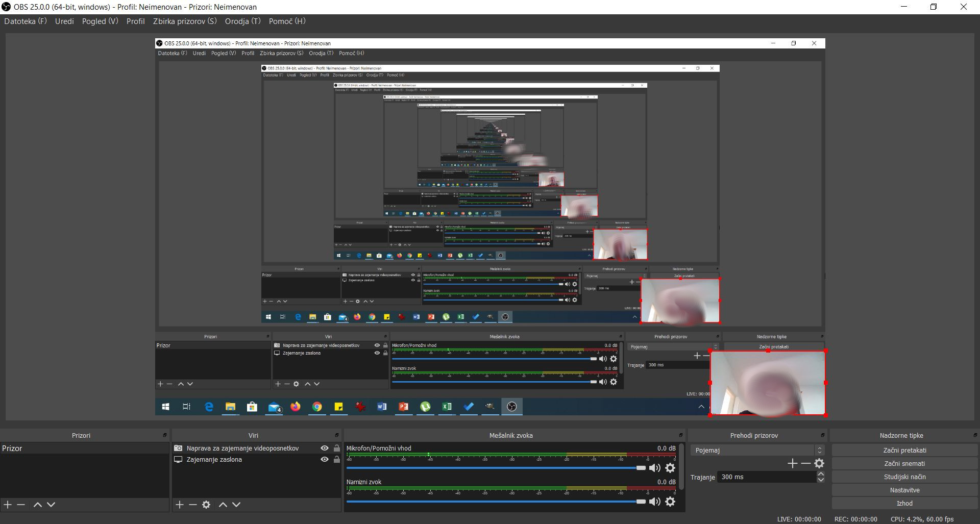This screenshot has height=524, width=980.
Task: Add a scene transition with plus icon
Action: [792, 463]
